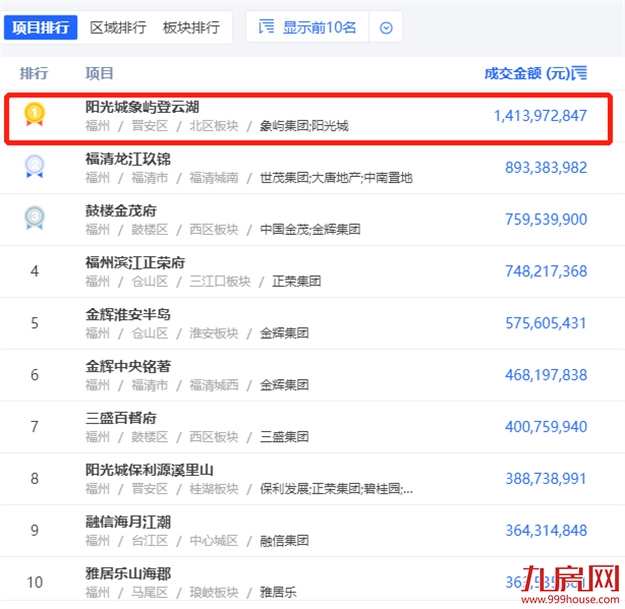Click the 显示前10名 button
This screenshot has height=609, width=625.
pyautogui.click(x=307, y=27)
